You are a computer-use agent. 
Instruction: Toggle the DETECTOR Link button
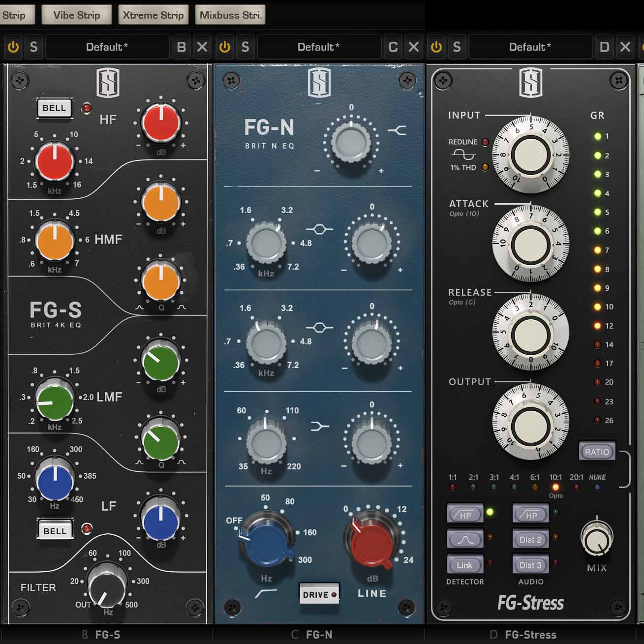tap(465, 565)
